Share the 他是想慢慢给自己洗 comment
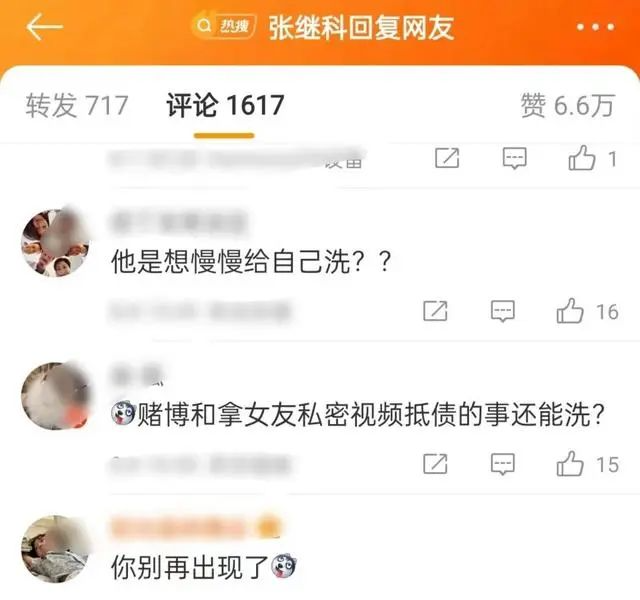The height and width of the screenshot is (600, 640). coord(435,311)
